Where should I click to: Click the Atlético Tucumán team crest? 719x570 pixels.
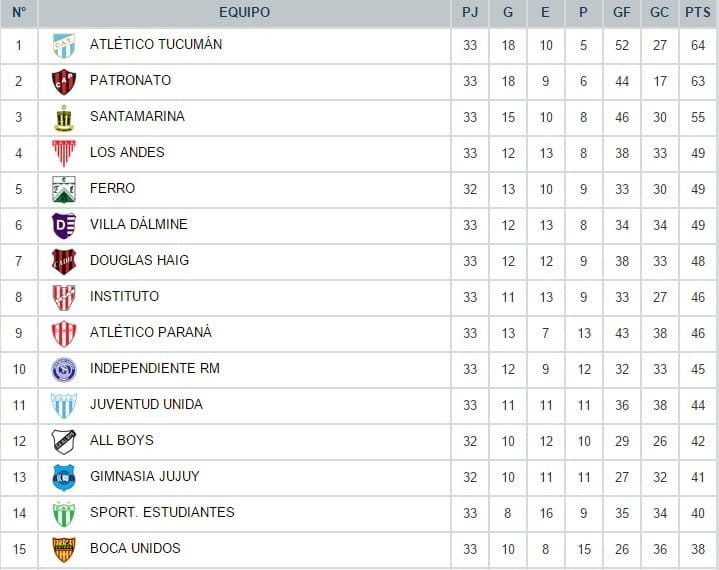click(x=64, y=45)
